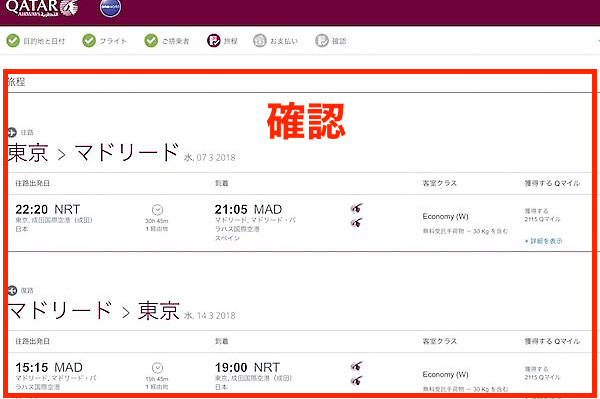Click the Qatar Airways logo
This screenshot has height=399, width=600.
pos(42,8)
